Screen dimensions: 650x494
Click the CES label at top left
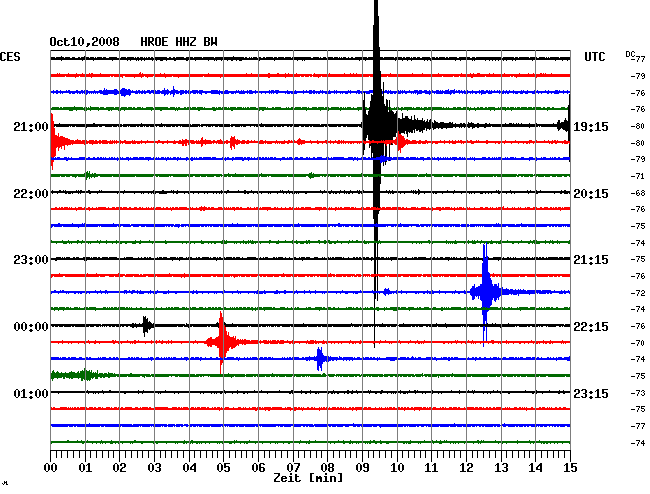pyautogui.click(x=10, y=57)
